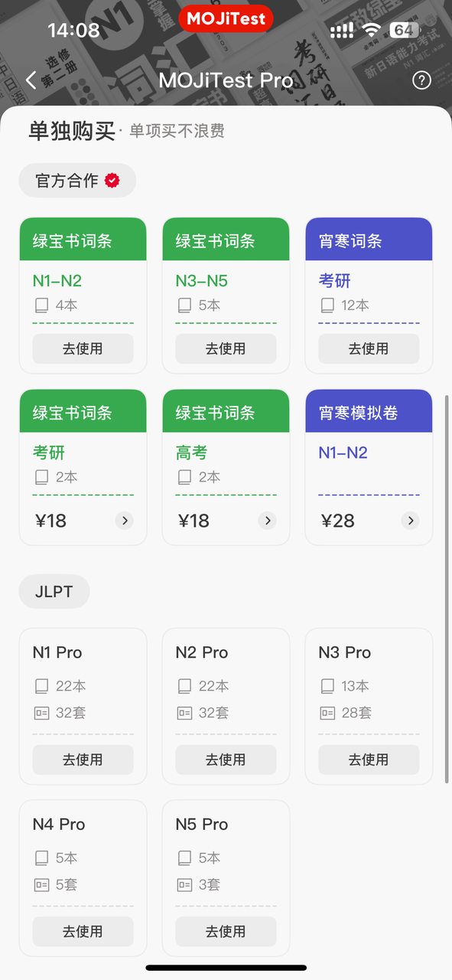This screenshot has width=452, height=980.
Task: Expand ¥28 arrow on 宵寒模拟卷 card
Action: [x=411, y=521]
